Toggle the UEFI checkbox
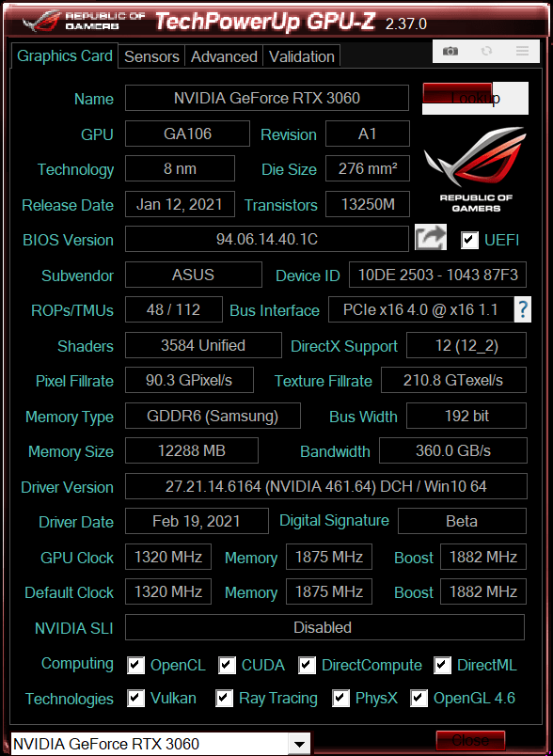The image size is (553, 756). (x=469, y=240)
